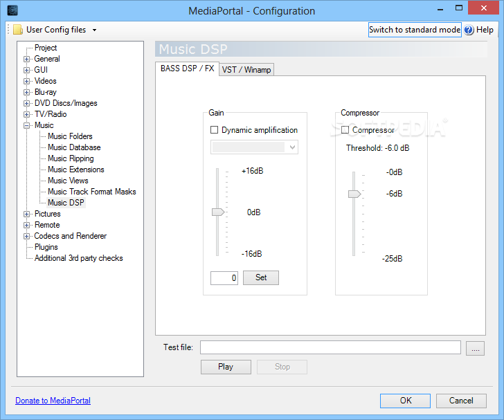Image resolution: width=504 pixels, height=420 pixels.
Task: Select Additional 3rd party checks item
Action: coord(79,258)
